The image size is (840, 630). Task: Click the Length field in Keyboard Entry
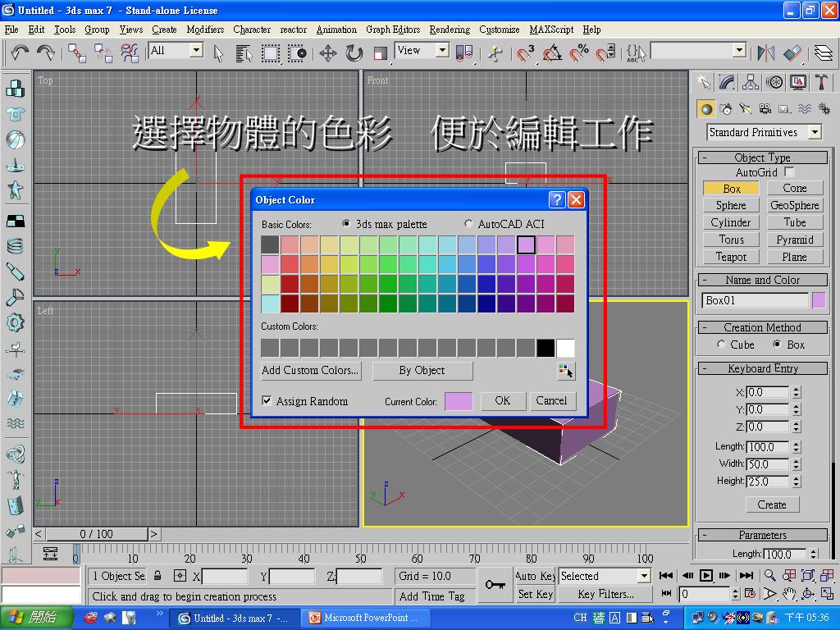(768, 447)
